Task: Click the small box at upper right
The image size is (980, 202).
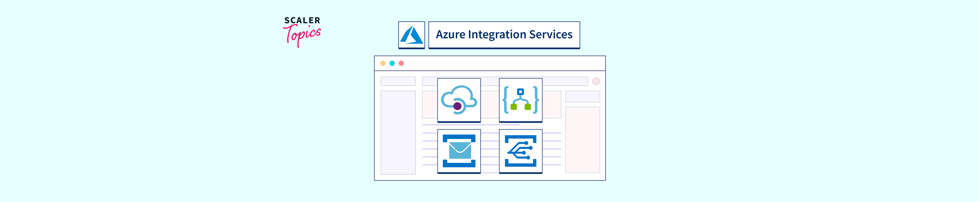Action: (582, 96)
